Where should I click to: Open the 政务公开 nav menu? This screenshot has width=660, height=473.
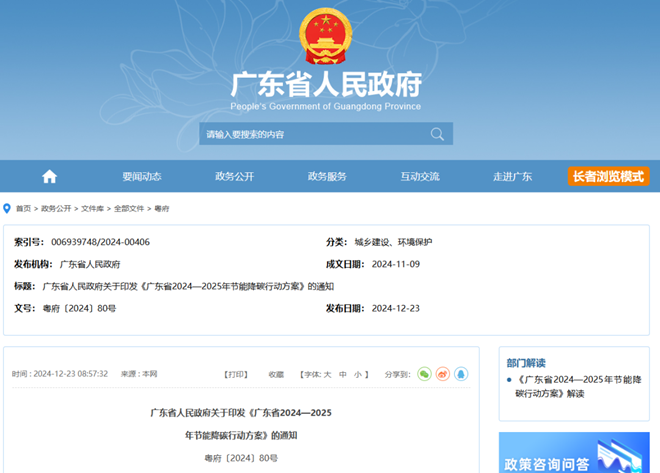coord(235,177)
